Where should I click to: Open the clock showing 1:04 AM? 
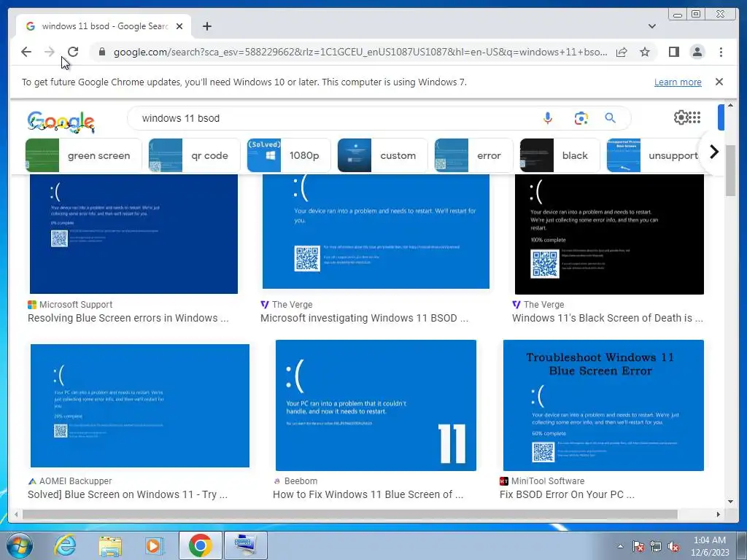710,546
